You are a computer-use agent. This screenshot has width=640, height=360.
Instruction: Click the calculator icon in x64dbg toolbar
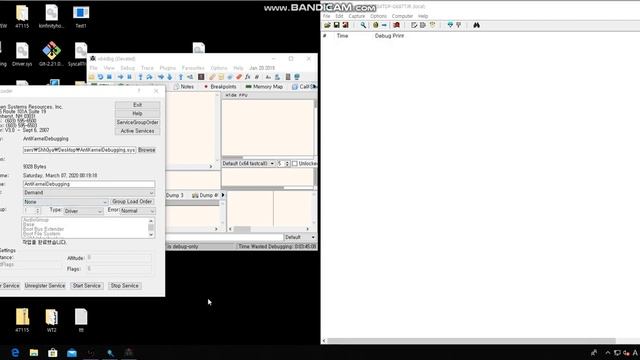coord(288,77)
